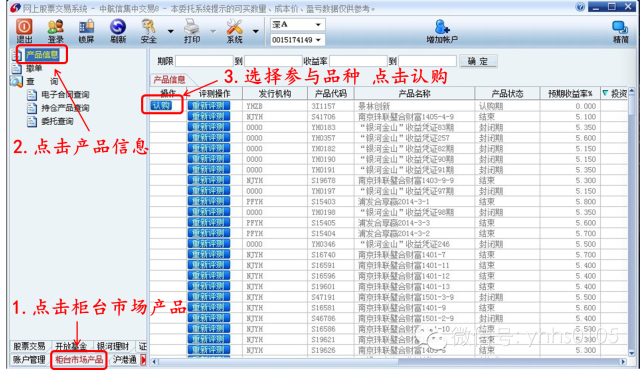
Task: Click the 评测操作 column header
Action: tap(214, 93)
